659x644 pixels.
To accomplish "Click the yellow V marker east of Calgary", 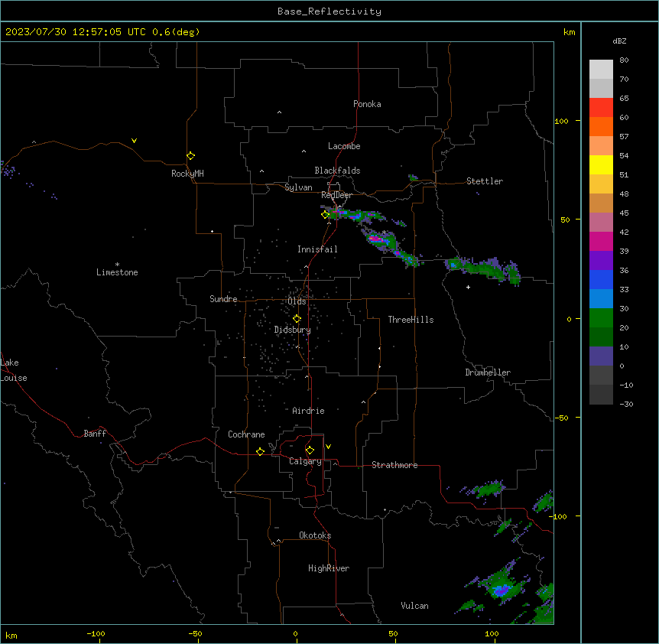I will tap(328, 447).
